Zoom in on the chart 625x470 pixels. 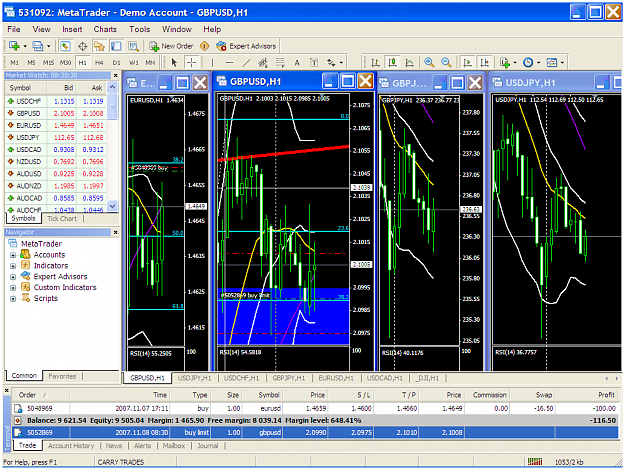coord(429,62)
